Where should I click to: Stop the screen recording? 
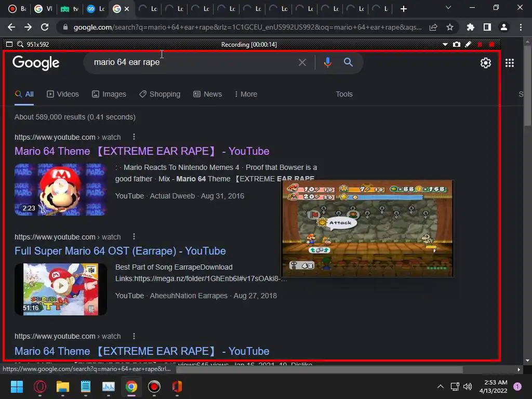[491, 45]
